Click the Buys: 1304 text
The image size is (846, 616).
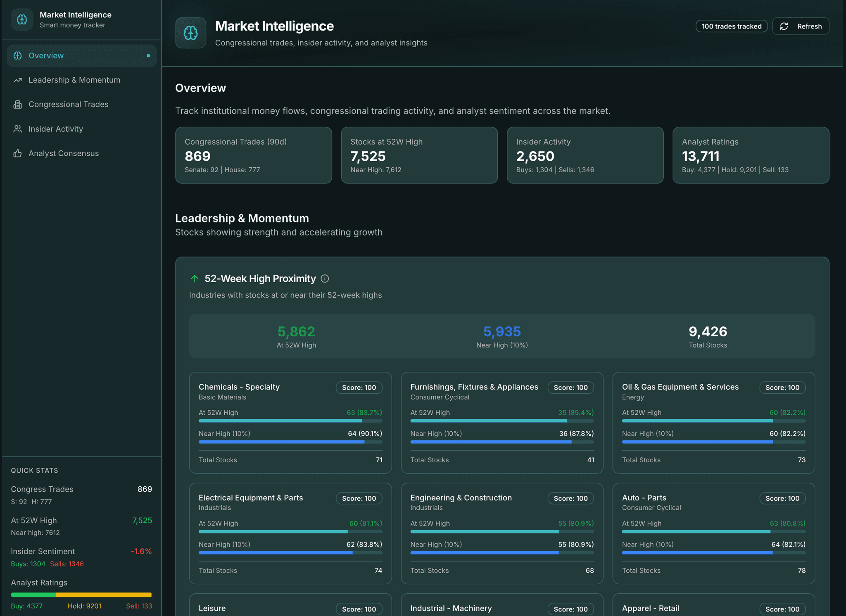point(28,564)
